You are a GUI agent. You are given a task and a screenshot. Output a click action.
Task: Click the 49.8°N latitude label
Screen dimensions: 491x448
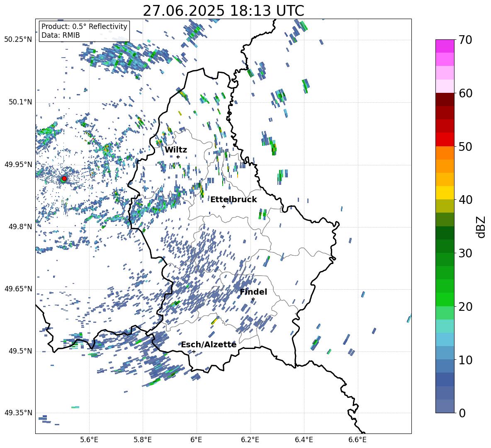tap(20, 227)
